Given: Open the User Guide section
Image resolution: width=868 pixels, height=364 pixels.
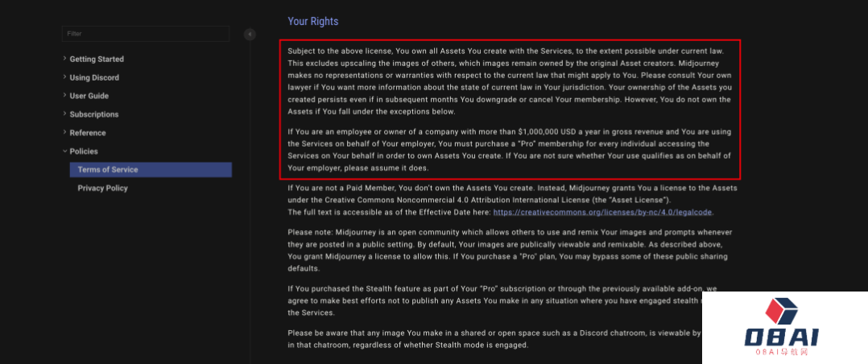Looking at the screenshot, I should (89, 97).
